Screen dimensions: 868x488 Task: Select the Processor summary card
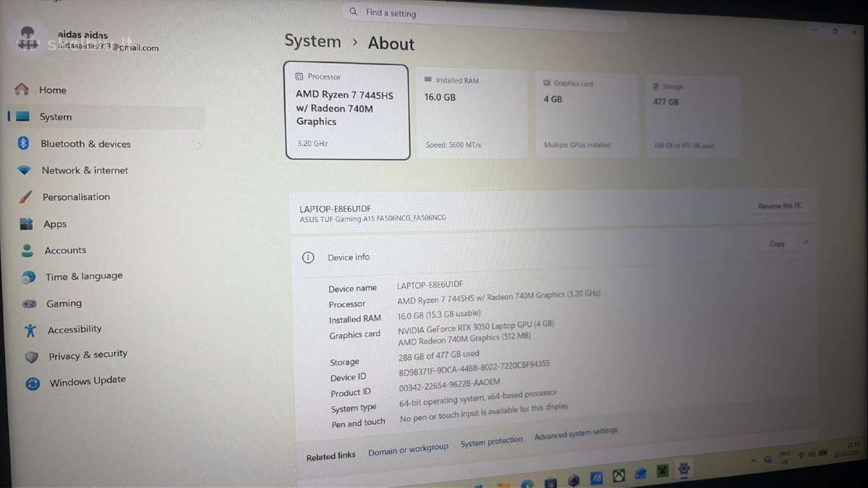(x=347, y=111)
